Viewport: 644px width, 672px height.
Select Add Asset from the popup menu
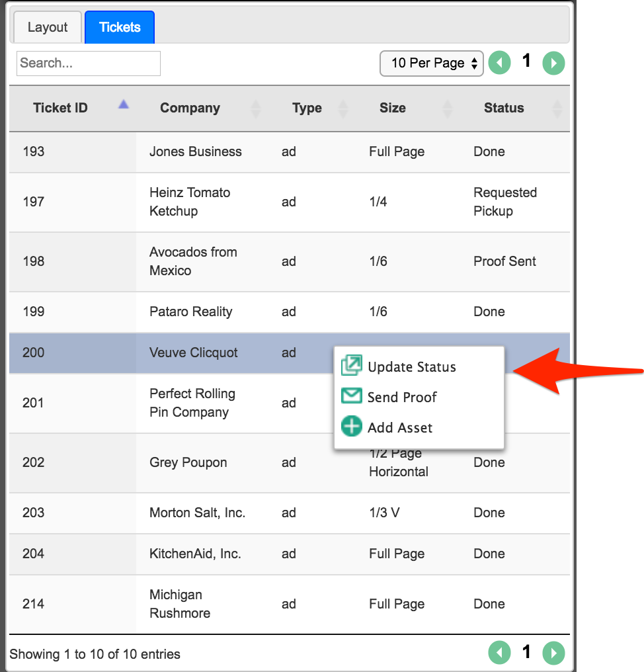point(399,427)
